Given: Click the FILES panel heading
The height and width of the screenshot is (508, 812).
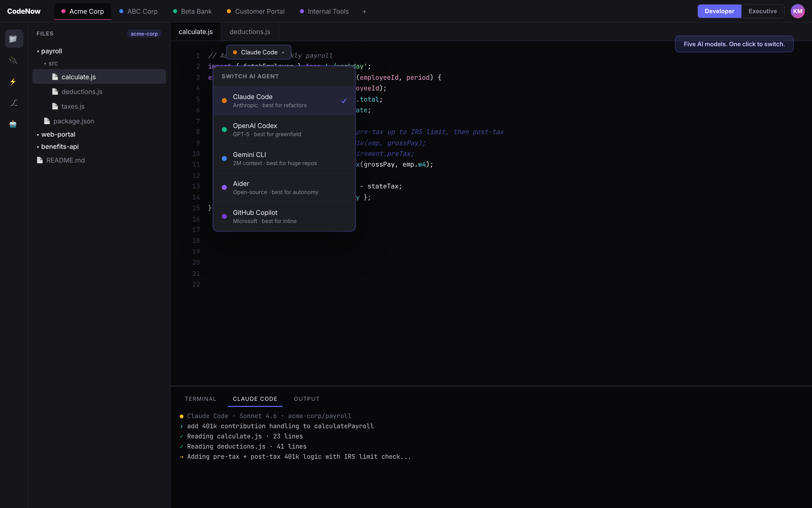Looking at the screenshot, I should [x=45, y=34].
